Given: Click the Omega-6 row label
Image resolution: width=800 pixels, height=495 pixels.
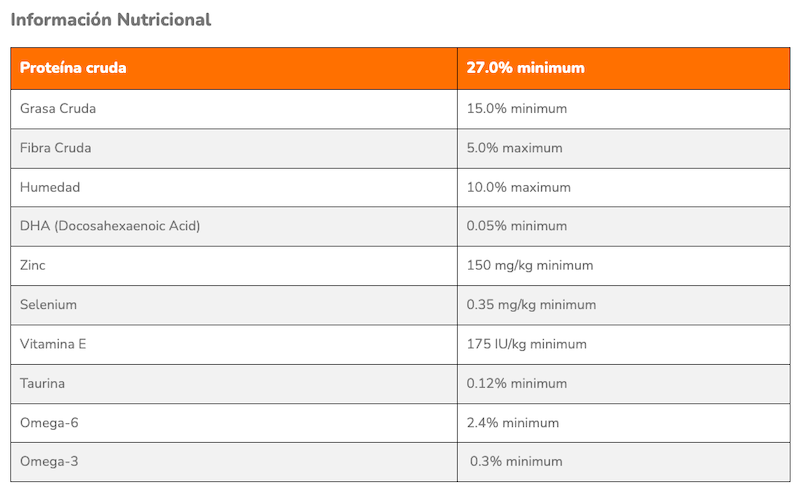Looking at the screenshot, I should pyautogui.click(x=49, y=423).
